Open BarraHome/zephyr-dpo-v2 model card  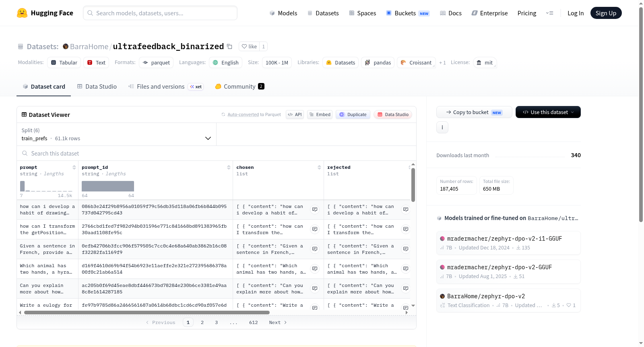pyautogui.click(x=508, y=300)
